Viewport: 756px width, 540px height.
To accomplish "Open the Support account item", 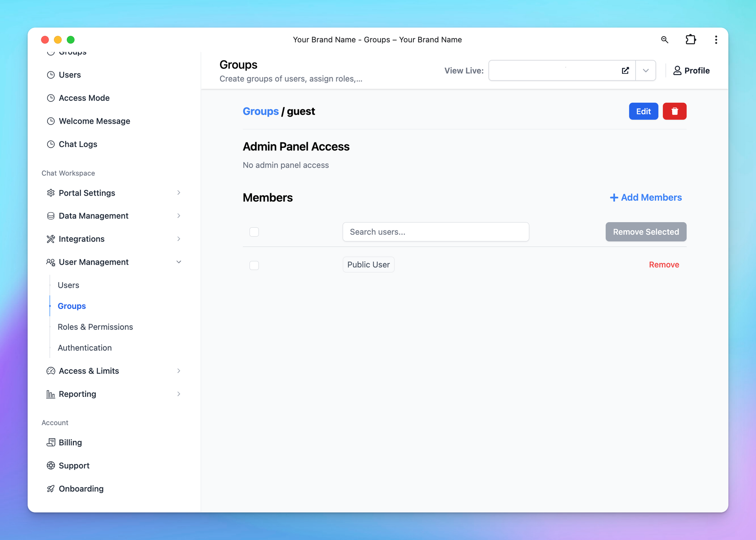I will (x=74, y=465).
